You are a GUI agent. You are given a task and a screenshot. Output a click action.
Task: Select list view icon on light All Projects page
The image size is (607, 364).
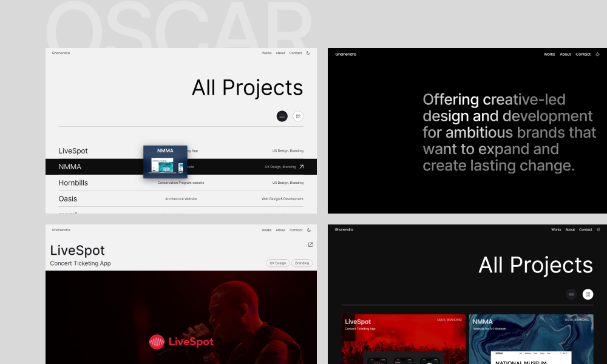click(x=282, y=116)
